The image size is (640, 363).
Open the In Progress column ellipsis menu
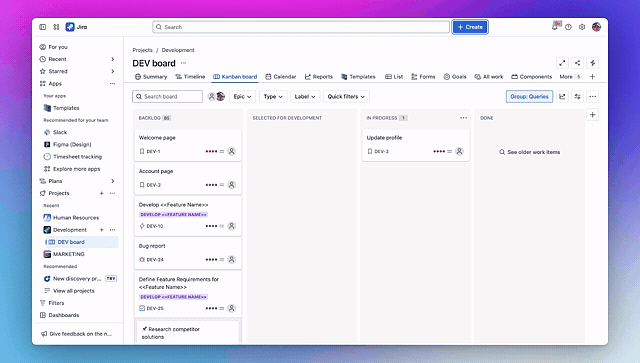point(463,118)
